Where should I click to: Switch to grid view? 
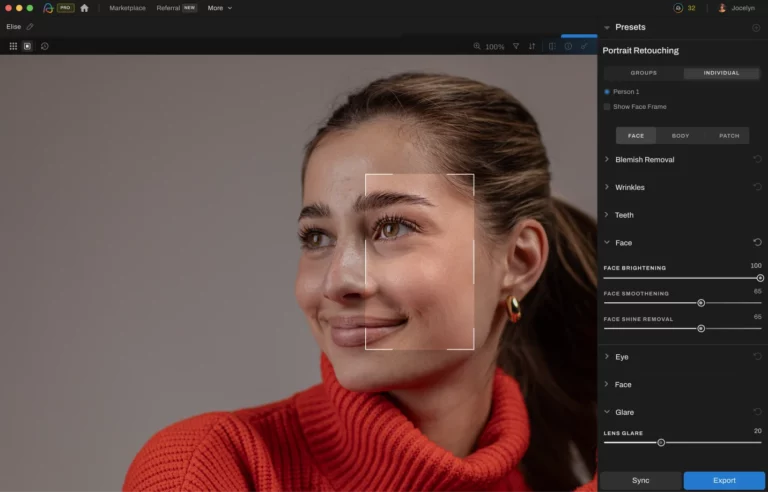(13, 46)
